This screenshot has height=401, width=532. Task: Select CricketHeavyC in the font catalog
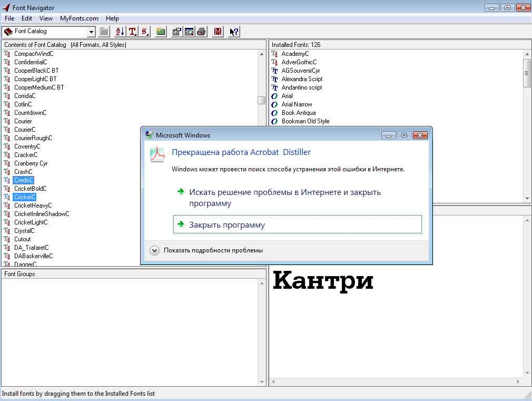[x=33, y=206]
